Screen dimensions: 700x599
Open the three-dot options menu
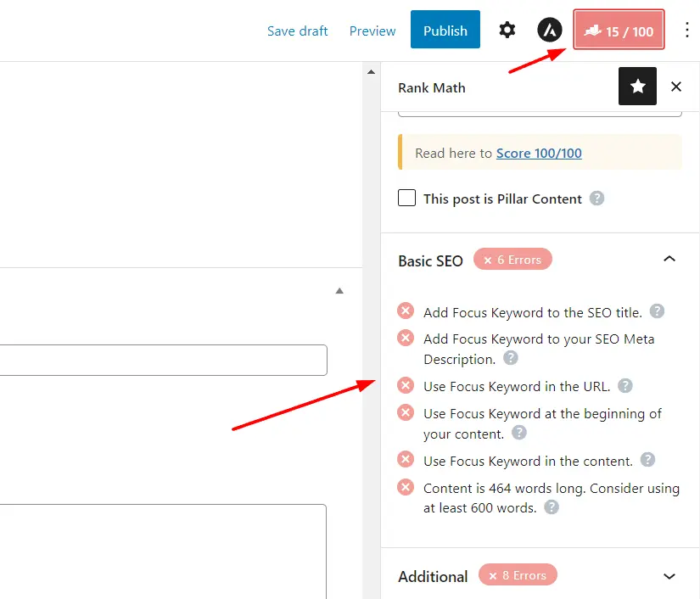click(x=687, y=30)
